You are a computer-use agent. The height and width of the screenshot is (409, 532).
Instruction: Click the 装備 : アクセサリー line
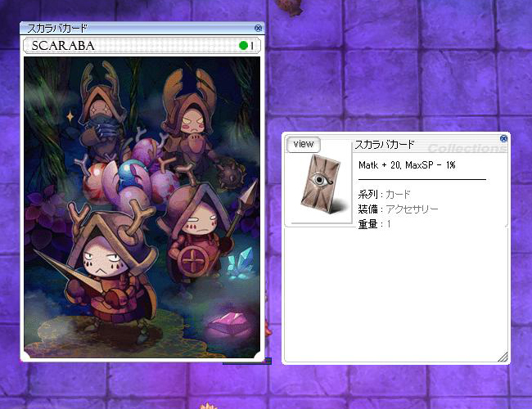click(x=398, y=209)
